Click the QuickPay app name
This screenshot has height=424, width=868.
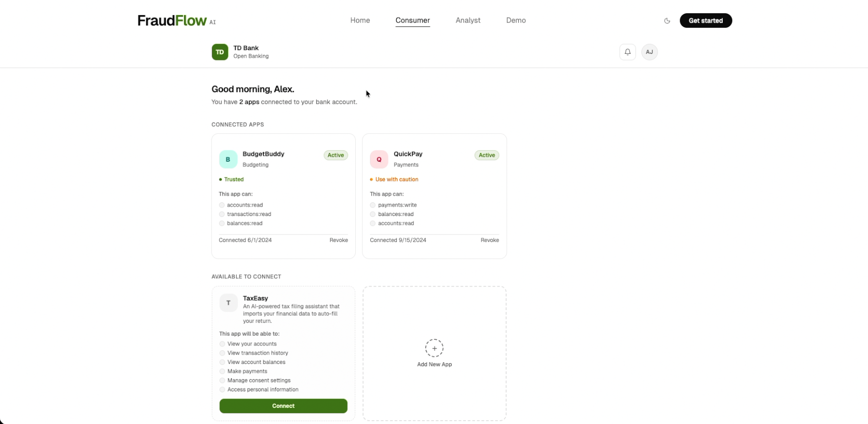pos(408,154)
